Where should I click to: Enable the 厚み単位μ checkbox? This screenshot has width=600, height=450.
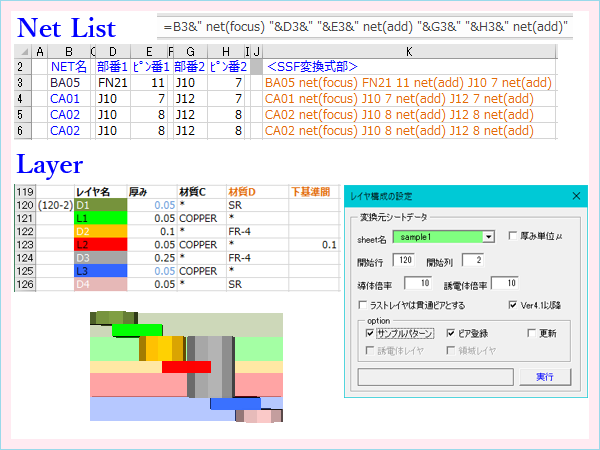pyautogui.click(x=513, y=237)
